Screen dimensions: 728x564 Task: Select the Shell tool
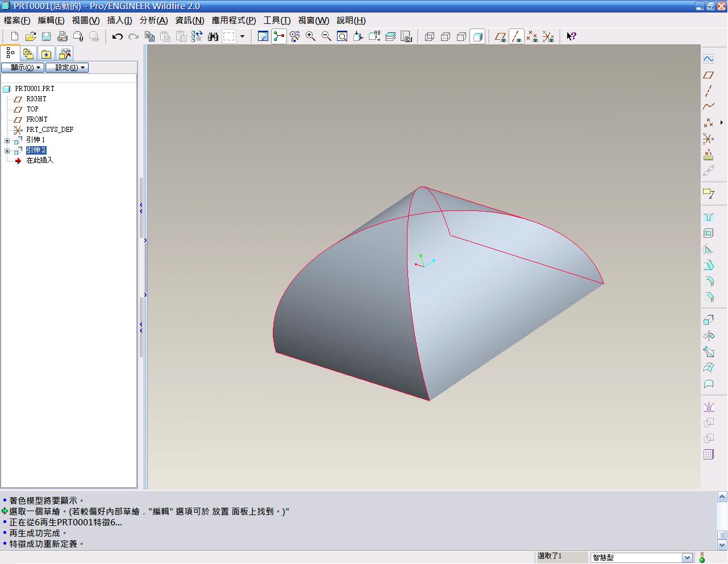pyautogui.click(x=708, y=233)
